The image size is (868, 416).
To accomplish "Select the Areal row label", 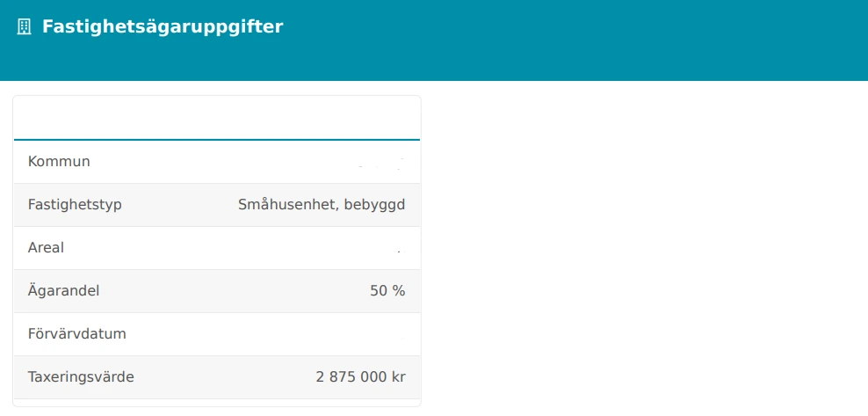I will pyautogui.click(x=46, y=248).
